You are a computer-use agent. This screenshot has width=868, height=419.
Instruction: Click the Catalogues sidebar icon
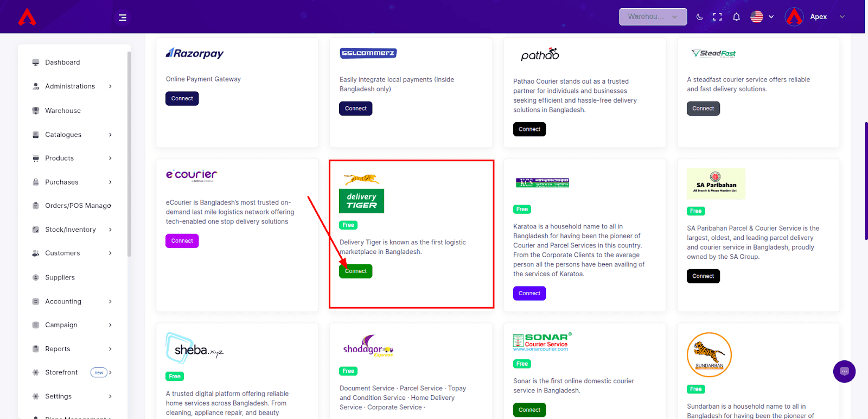pyautogui.click(x=36, y=135)
